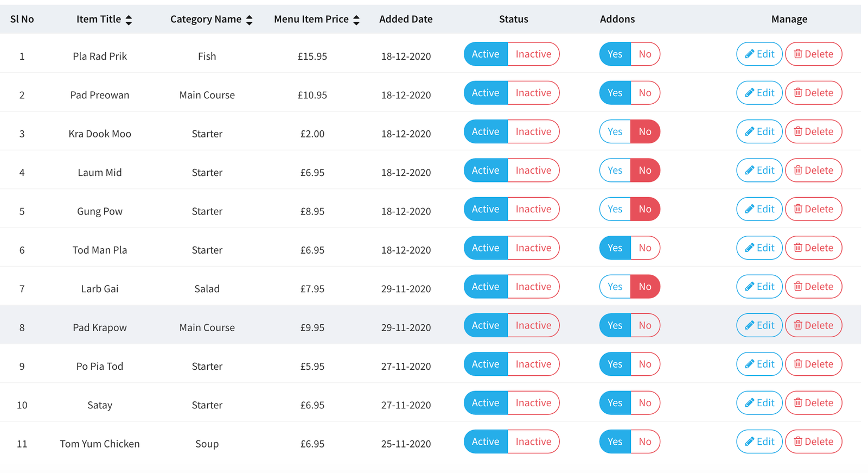Enable addons Yes for Gung Pow
The image size is (868, 473).
click(615, 209)
